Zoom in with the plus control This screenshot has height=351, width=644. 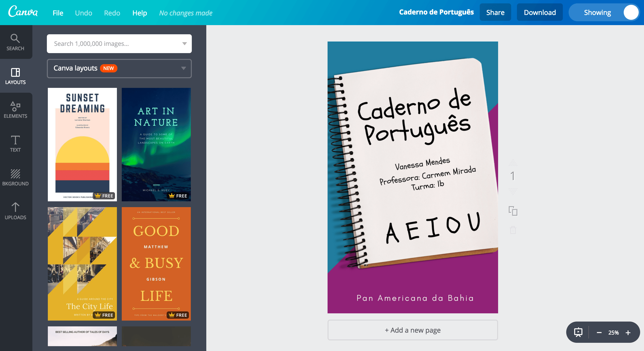coord(628,332)
